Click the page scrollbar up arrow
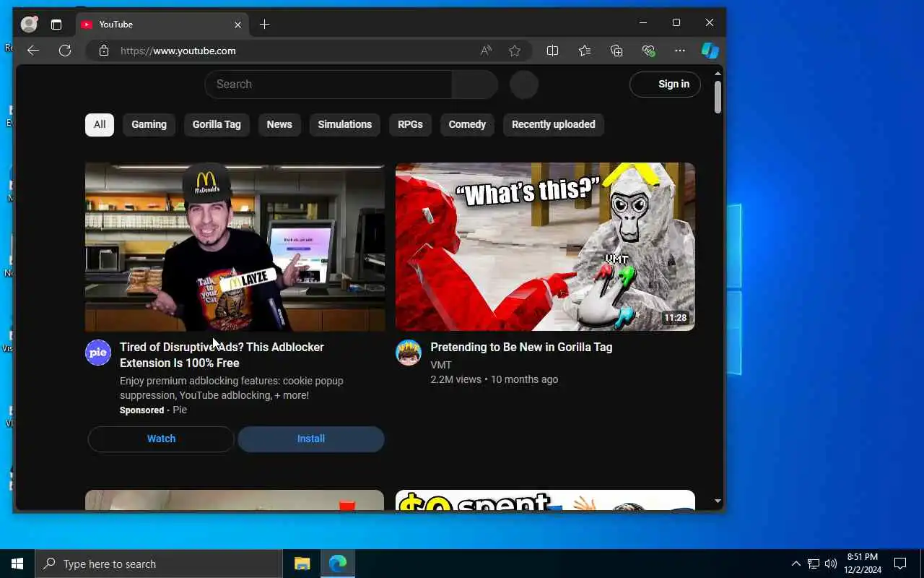Image resolution: width=924 pixels, height=578 pixels. (x=718, y=74)
